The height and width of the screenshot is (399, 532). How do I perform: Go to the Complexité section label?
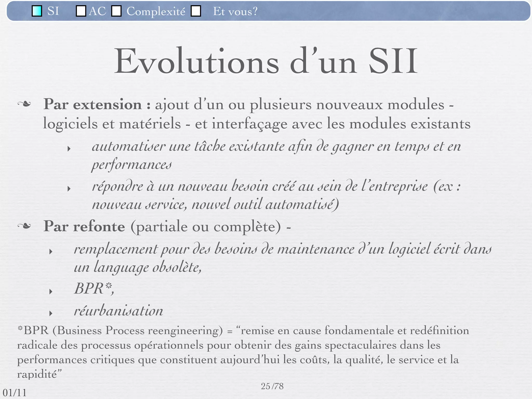click(x=156, y=11)
